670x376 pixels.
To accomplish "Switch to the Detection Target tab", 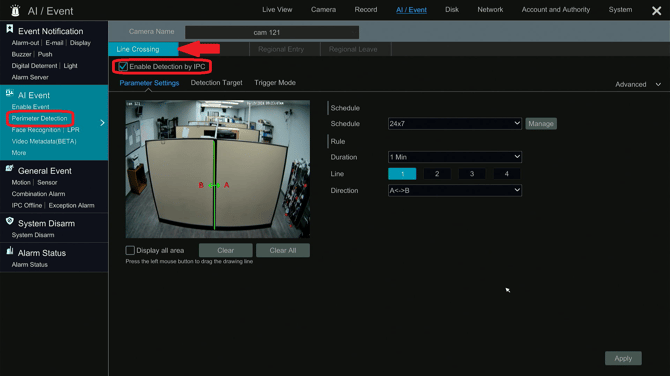I will 216,83.
